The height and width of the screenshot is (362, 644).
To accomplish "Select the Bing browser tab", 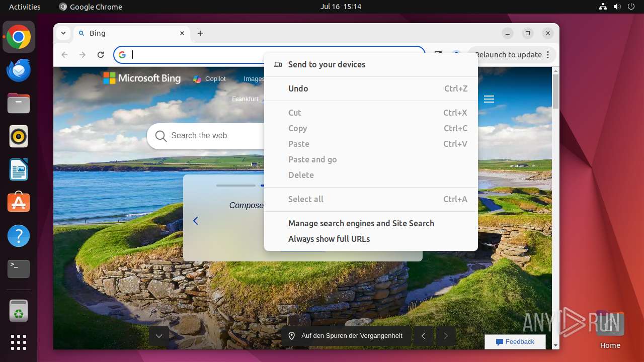I will pos(132,33).
